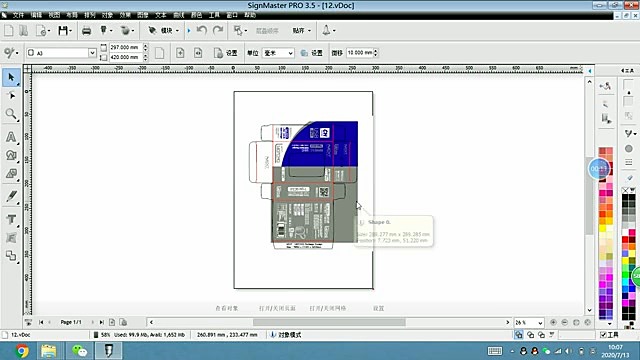Click the 420.000 mm height field
Viewport: 640px width, 360px height.
pyautogui.click(x=125, y=57)
